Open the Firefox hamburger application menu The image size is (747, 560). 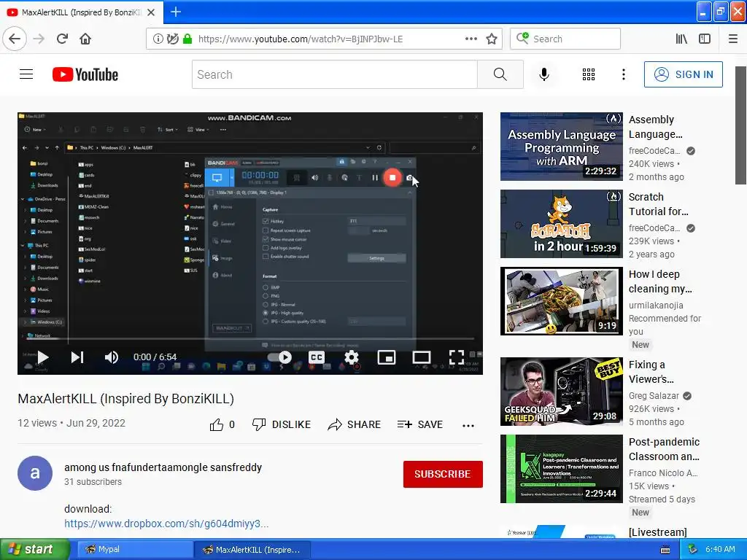click(732, 39)
